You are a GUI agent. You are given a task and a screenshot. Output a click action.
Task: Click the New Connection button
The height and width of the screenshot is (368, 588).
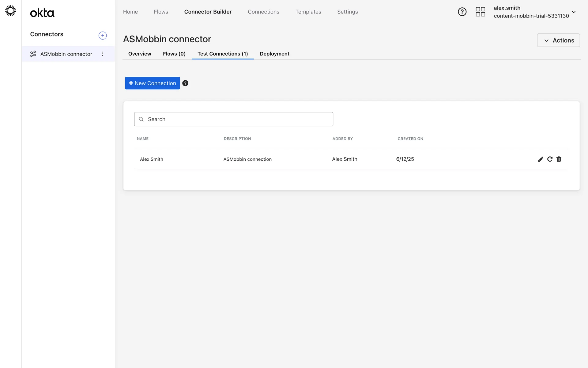(152, 83)
